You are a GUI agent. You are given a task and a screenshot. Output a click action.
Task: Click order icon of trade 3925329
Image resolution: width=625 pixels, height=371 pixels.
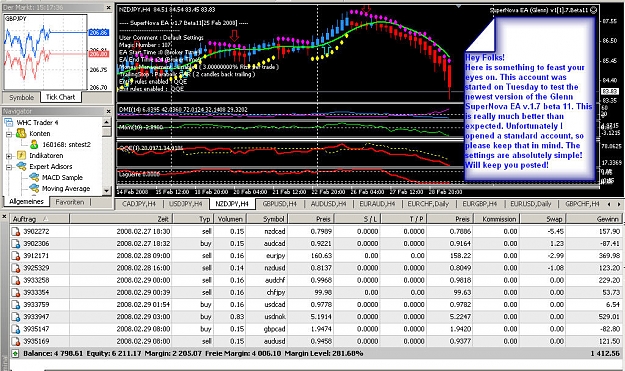pyautogui.click(x=16, y=268)
